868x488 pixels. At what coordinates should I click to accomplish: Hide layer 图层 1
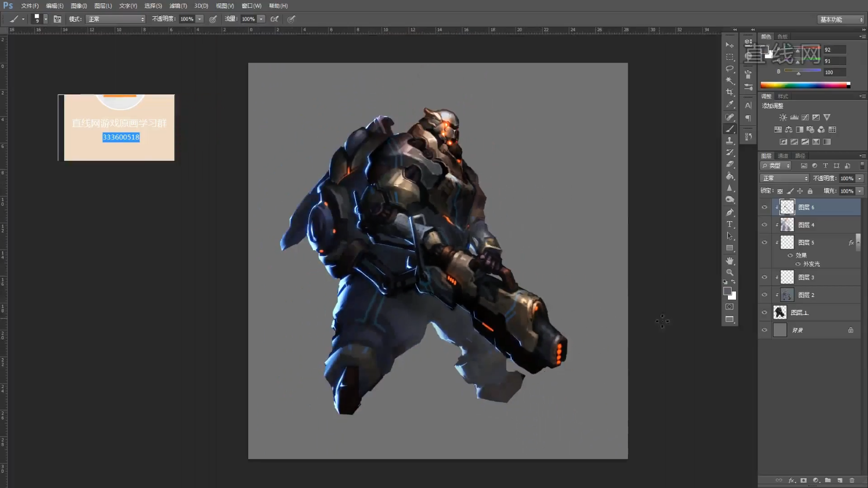(x=764, y=313)
